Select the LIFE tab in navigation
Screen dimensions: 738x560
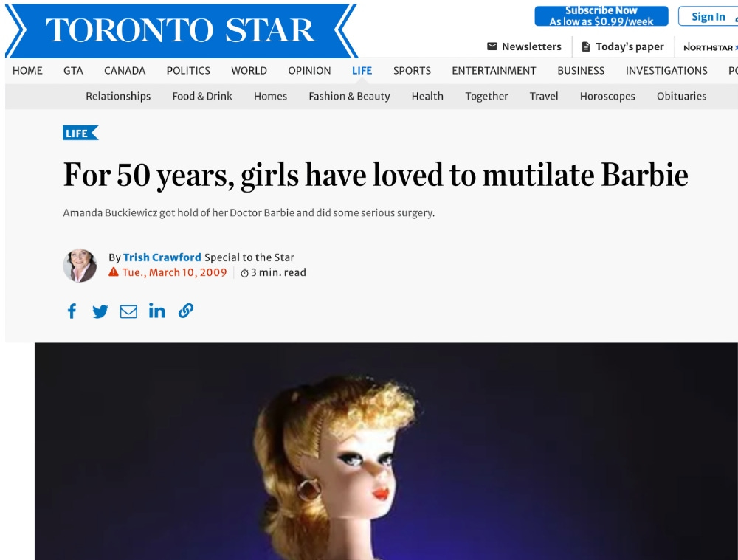[362, 71]
